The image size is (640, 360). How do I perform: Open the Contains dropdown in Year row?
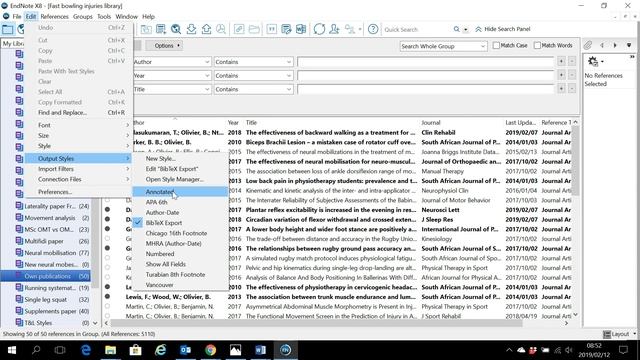coord(253,76)
